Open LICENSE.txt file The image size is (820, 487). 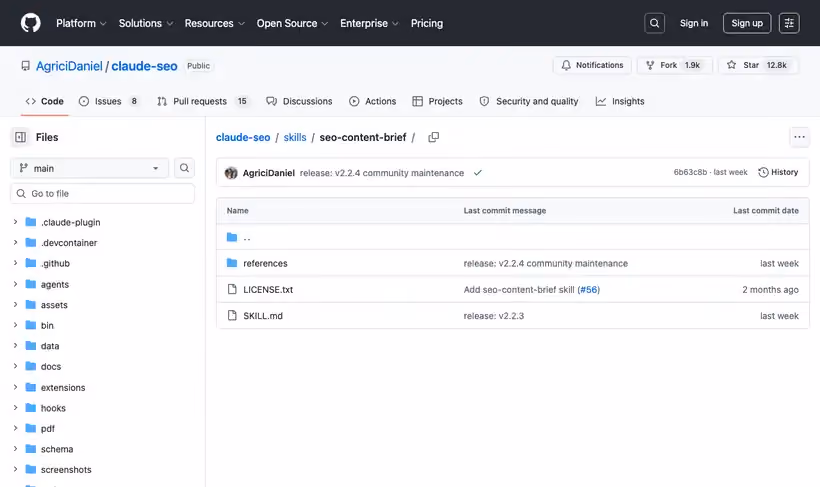(268, 289)
